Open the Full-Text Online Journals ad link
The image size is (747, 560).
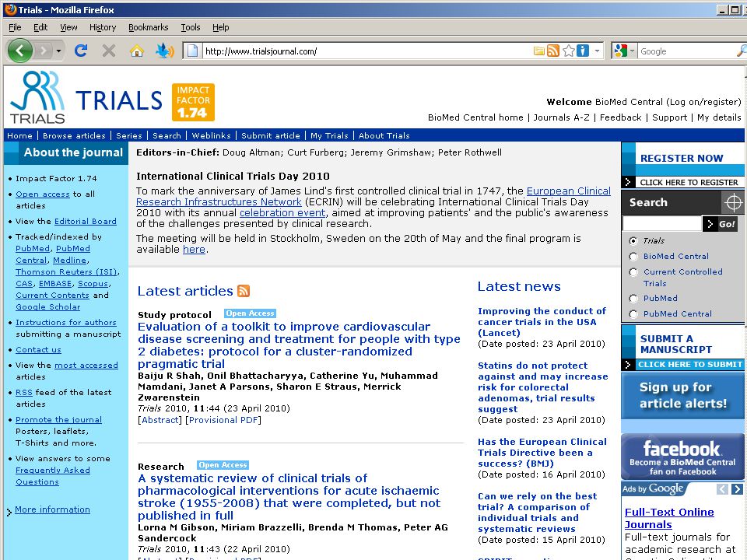[x=669, y=518]
